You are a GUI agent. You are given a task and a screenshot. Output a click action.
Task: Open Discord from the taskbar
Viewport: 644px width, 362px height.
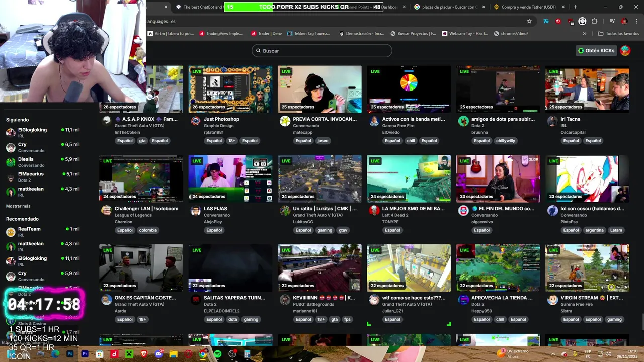point(158,354)
